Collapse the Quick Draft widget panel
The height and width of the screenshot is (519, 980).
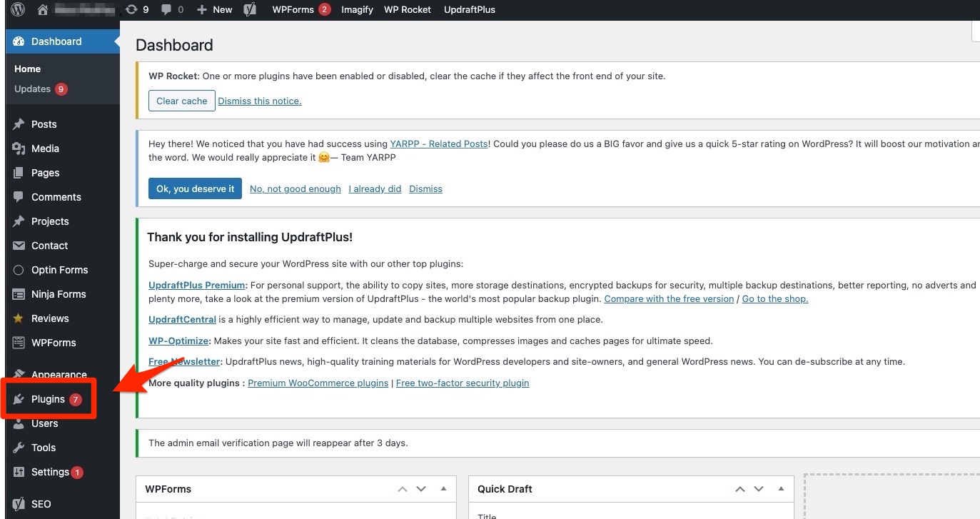click(x=780, y=489)
